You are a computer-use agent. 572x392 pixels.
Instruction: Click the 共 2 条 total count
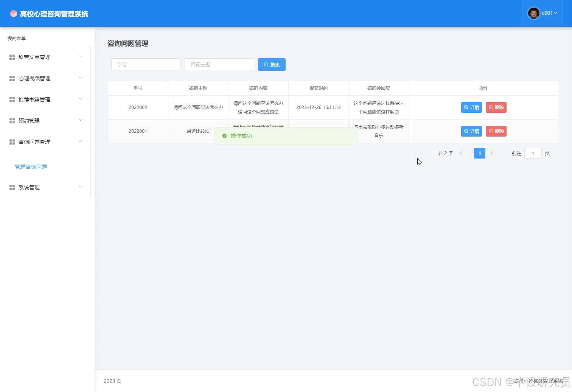click(446, 153)
